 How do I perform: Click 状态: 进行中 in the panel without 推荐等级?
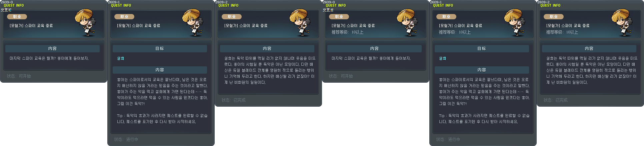(x=126, y=140)
